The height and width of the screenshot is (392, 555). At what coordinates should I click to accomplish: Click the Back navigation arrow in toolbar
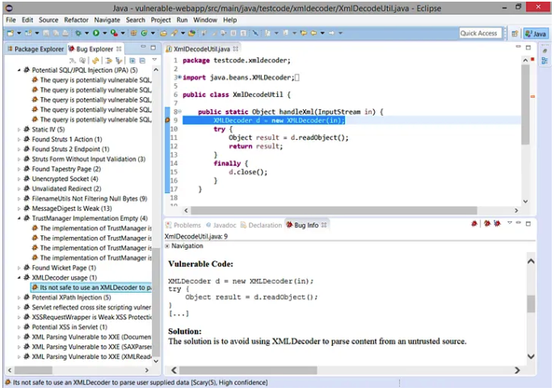pos(313,33)
